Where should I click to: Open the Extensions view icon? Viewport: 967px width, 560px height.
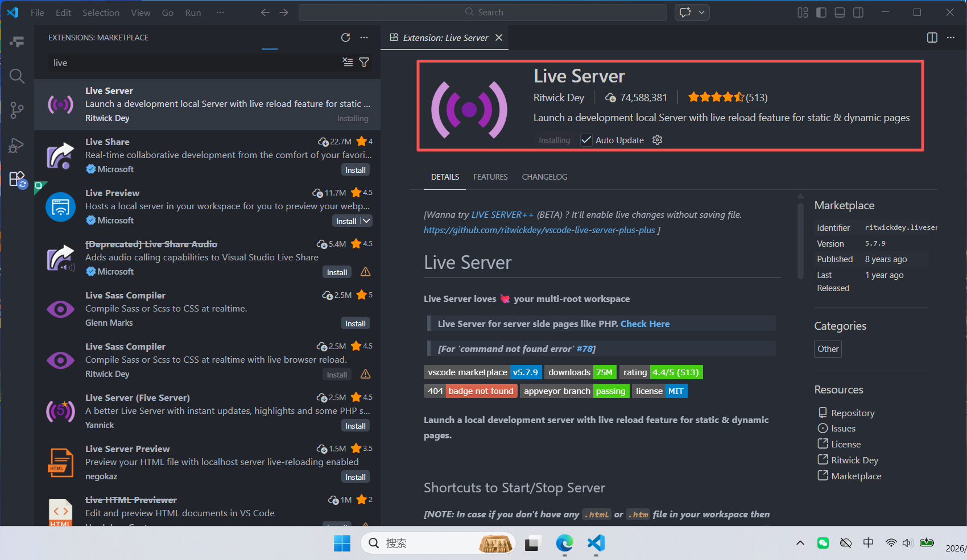[17, 180]
